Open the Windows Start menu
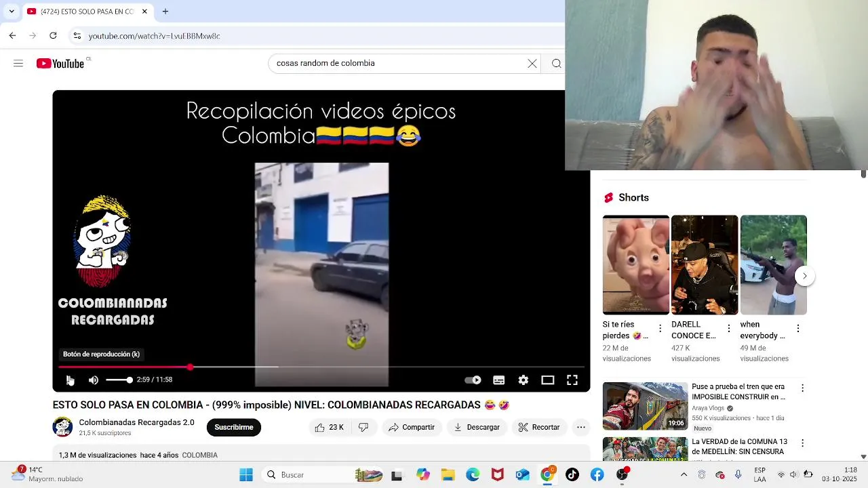 pyautogui.click(x=246, y=475)
